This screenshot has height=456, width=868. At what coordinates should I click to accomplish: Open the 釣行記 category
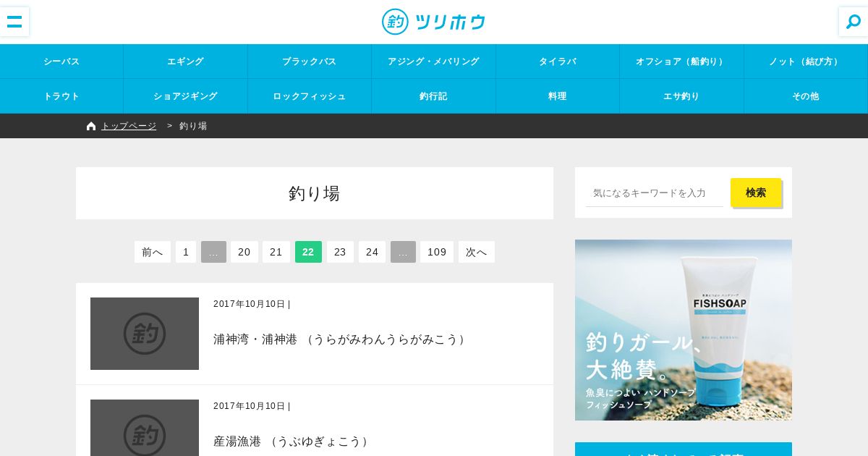pos(434,96)
